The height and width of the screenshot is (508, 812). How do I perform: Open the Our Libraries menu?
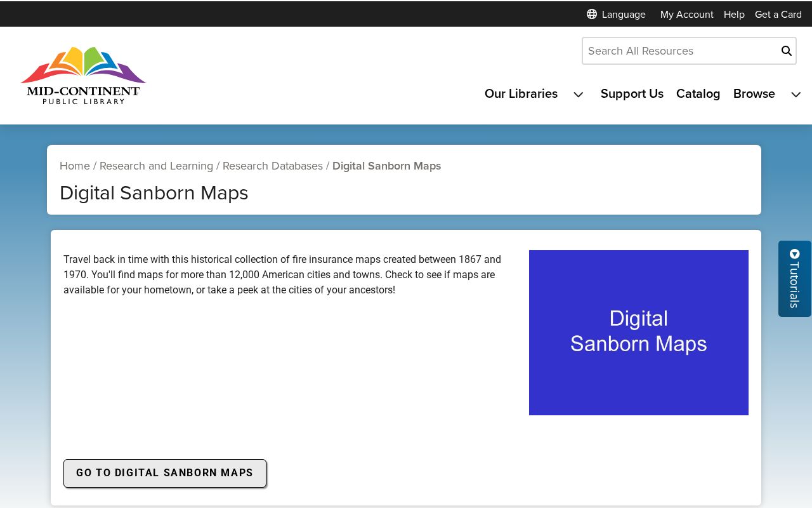click(521, 94)
